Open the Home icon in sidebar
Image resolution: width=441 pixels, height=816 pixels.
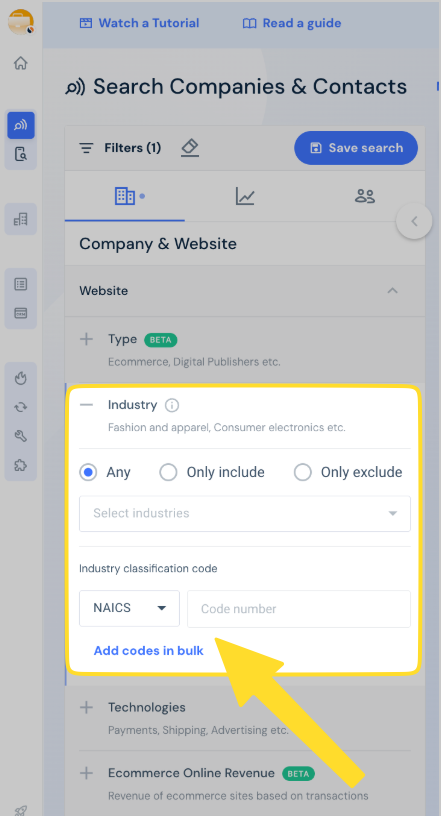20,63
